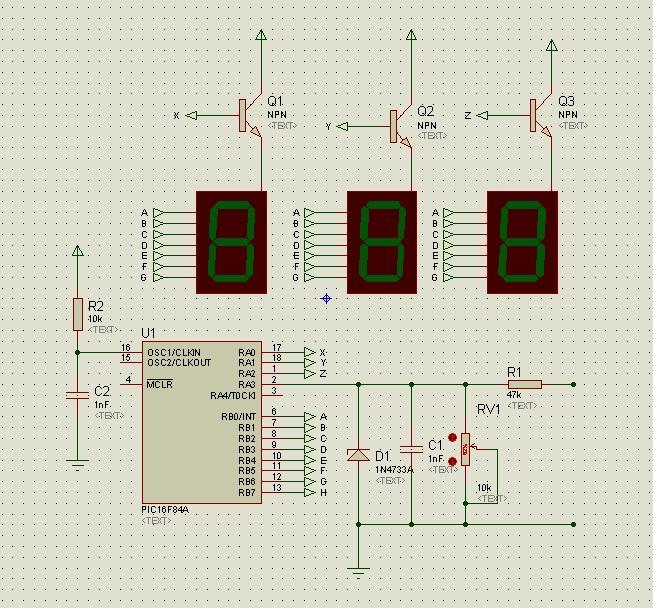Click the Y terminal at Q2 base
Screen dimensions: 653x608
[342, 126]
